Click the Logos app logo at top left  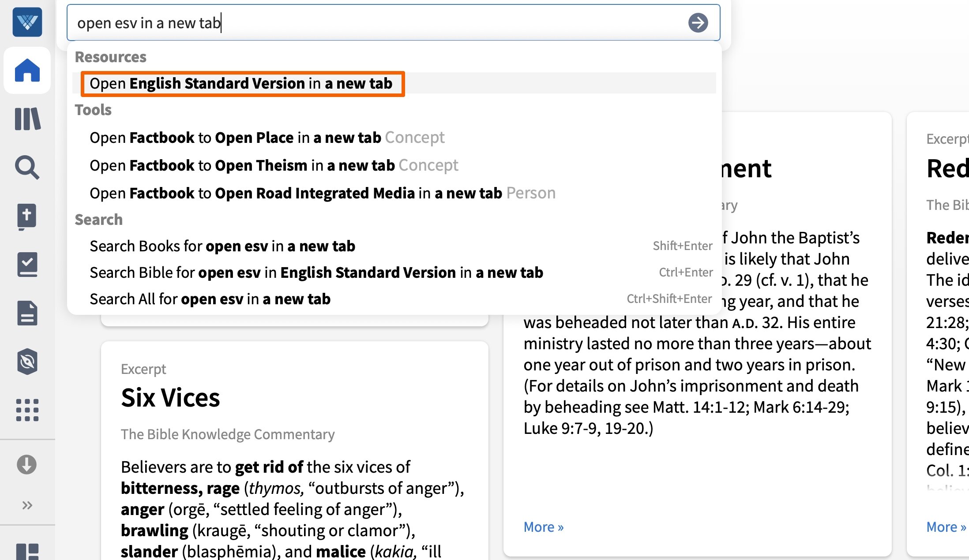pos(27,22)
